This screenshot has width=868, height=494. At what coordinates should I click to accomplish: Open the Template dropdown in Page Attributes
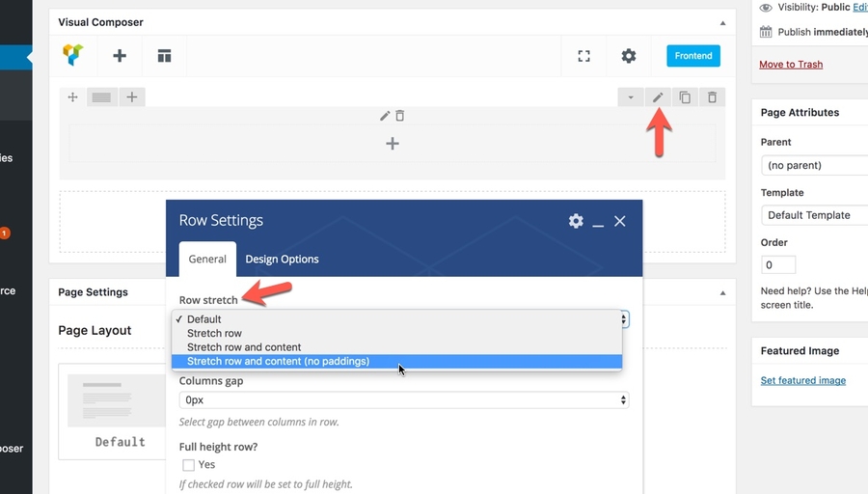tap(815, 215)
